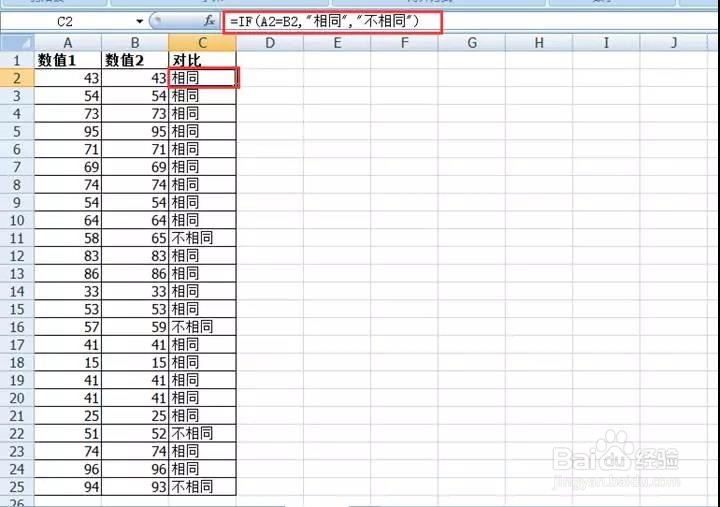Image resolution: width=720 pixels, height=507 pixels.
Task: Click the cell containing 94
Action: [68, 487]
